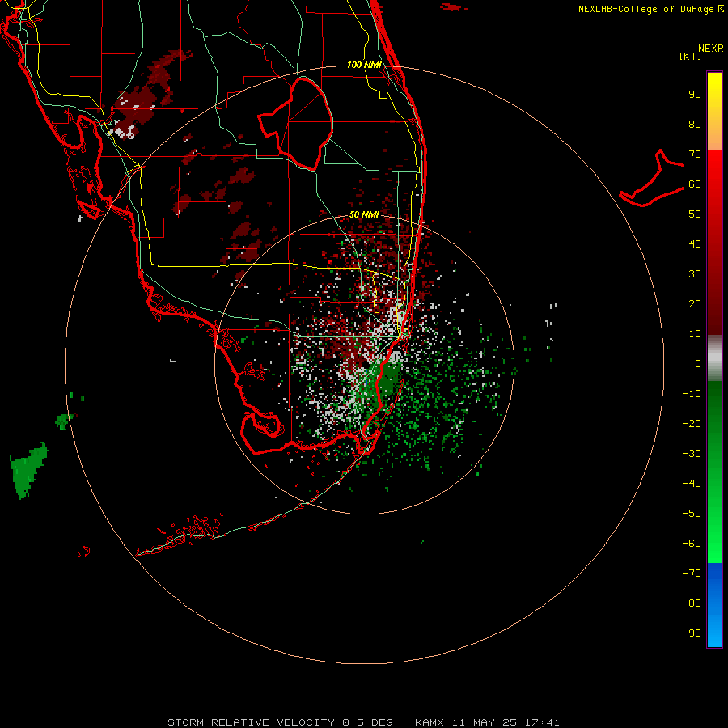Click the -30 value on the velocity scale
This screenshot has height=728, width=728.
(692, 454)
